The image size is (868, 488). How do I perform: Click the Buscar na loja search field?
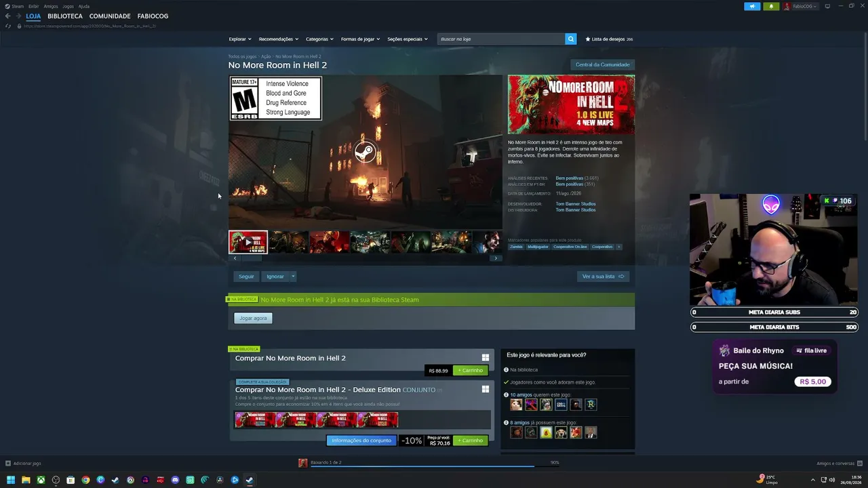(x=501, y=39)
